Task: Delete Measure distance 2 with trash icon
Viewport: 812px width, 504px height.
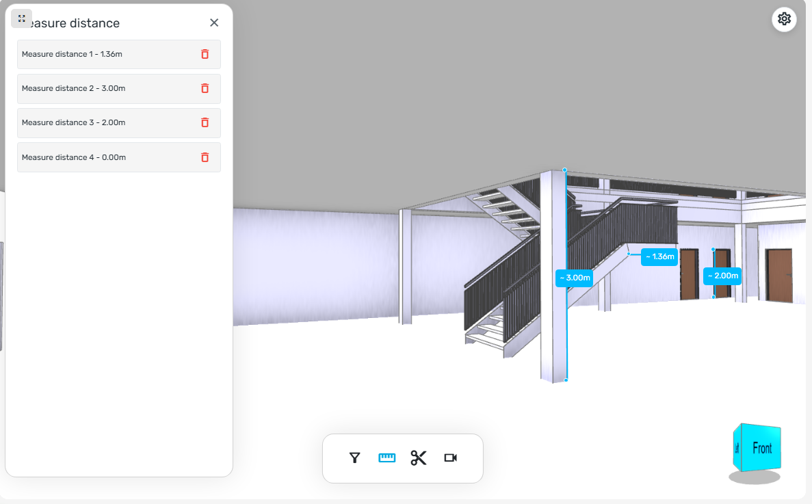Action: [x=205, y=88]
